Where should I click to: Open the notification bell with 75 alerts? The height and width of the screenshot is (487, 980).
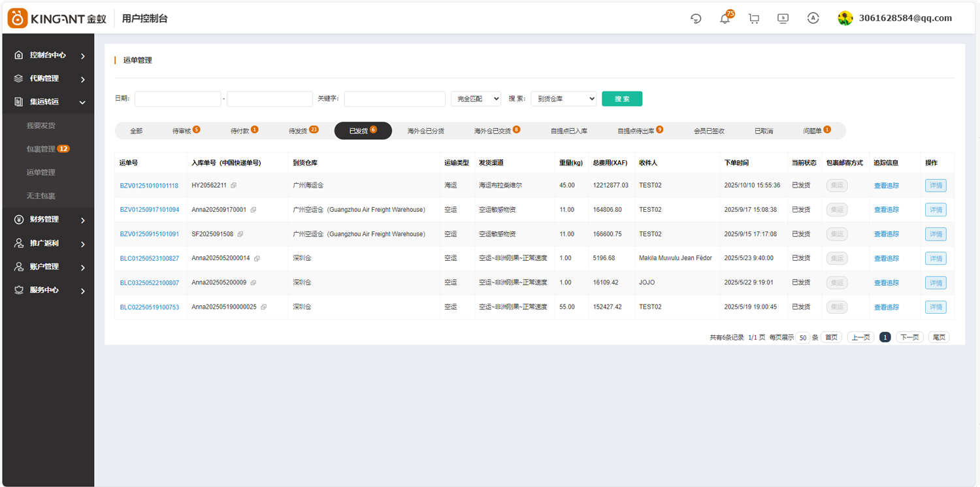(725, 18)
